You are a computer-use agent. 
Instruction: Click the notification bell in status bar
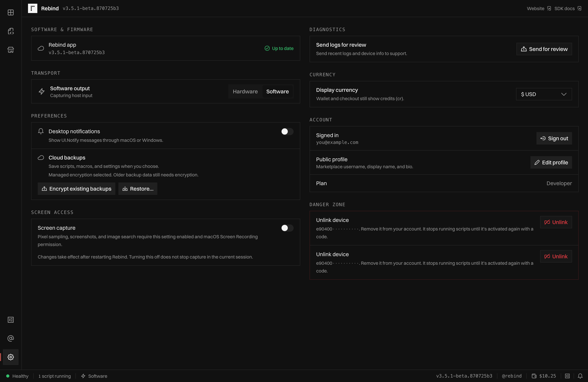tap(580, 376)
